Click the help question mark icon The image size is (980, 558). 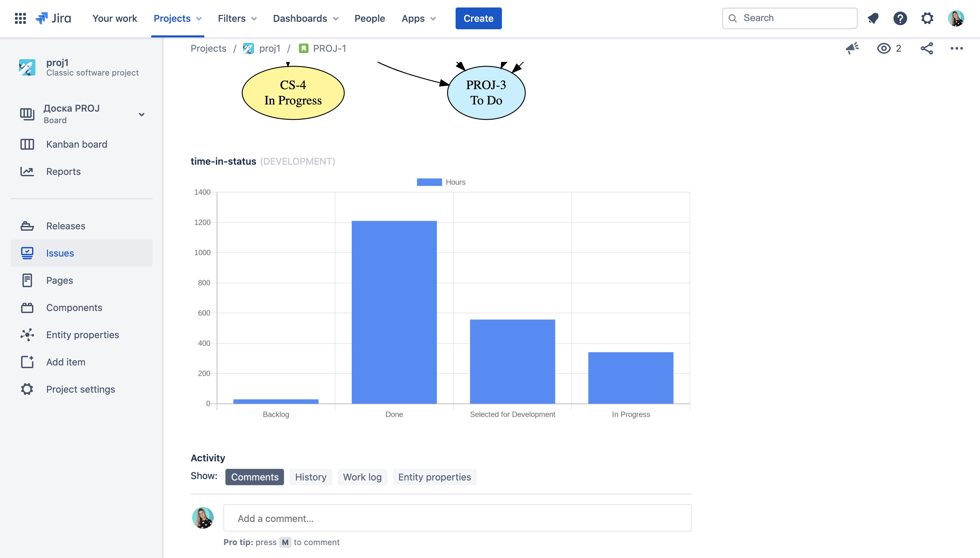[900, 18]
